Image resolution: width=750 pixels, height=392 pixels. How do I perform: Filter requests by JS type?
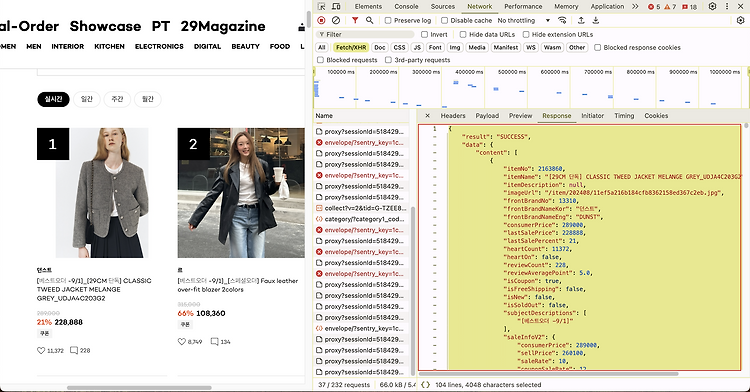[417, 47]
